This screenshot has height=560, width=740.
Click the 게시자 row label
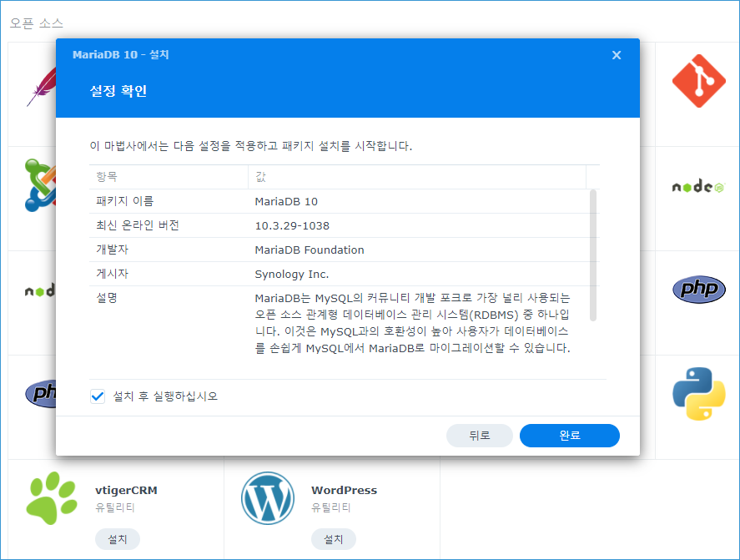(113, 274)
